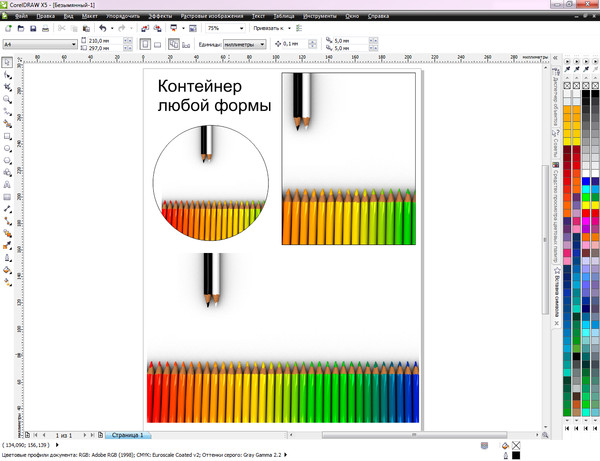
Task: Open the Эффекты menu
Action: [x=160, y=16]
